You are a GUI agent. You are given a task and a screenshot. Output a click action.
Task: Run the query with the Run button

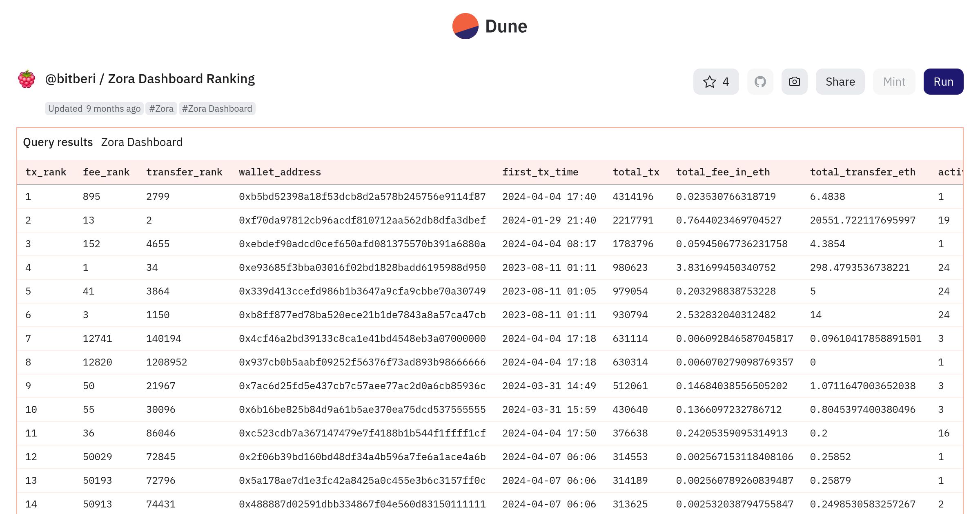pos(944,82)
